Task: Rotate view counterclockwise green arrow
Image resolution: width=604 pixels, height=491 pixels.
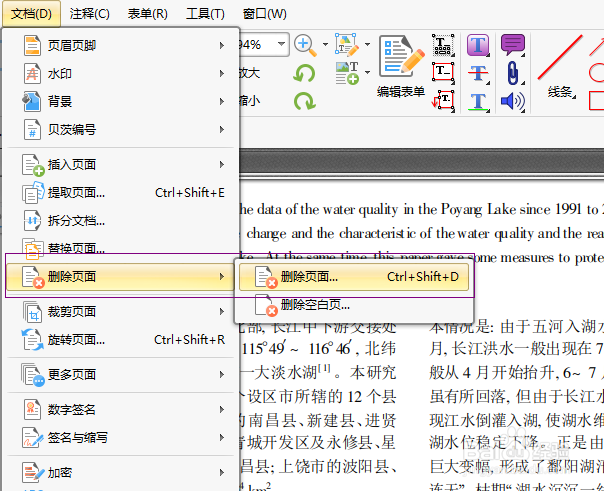Action: pos(304,73)
